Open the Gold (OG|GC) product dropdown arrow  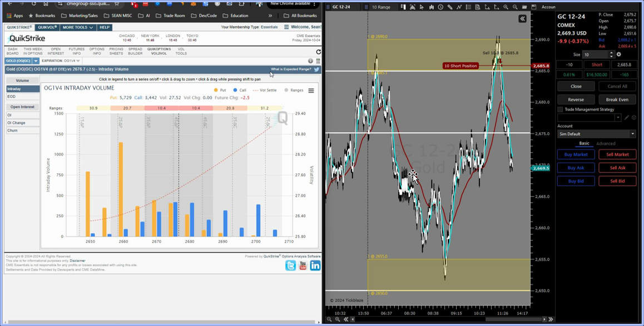coord(36,61)
